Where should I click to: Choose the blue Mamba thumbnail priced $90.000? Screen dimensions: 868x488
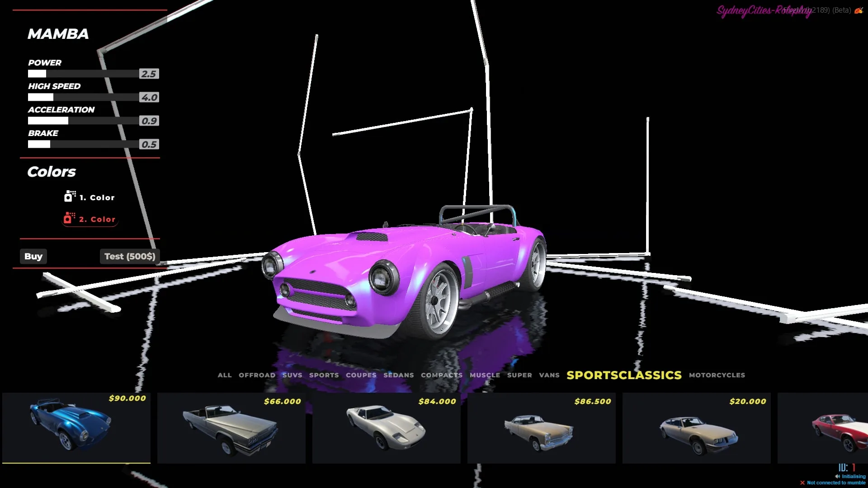[x=76, y=427]
